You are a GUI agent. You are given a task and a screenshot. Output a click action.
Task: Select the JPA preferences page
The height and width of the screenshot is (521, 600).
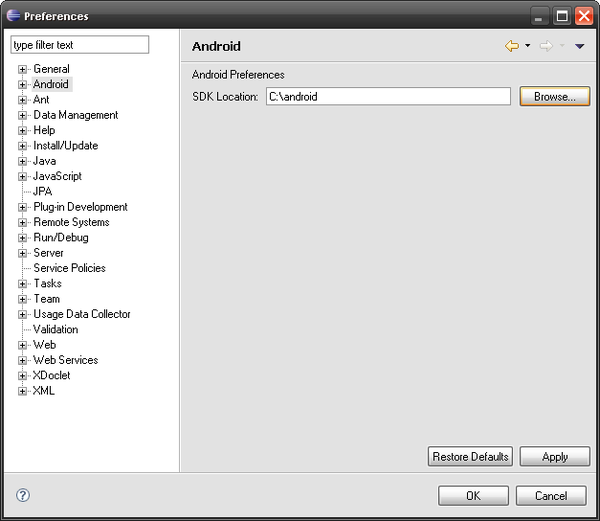(x=42, y=191)
